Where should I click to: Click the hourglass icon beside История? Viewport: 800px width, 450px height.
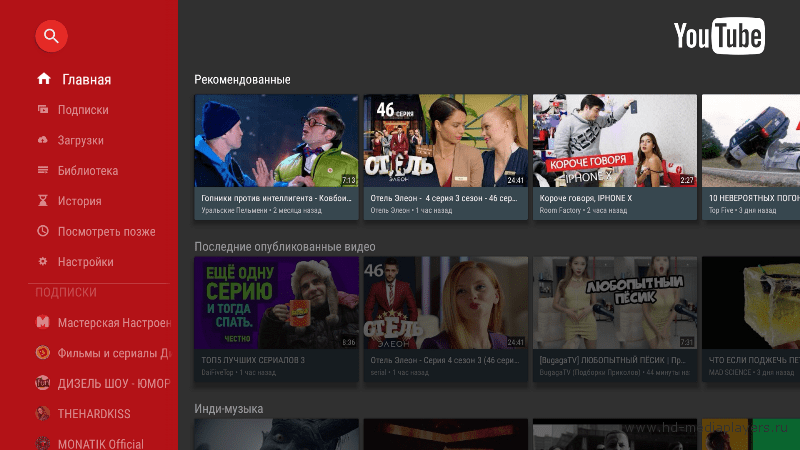pos(43,201)
